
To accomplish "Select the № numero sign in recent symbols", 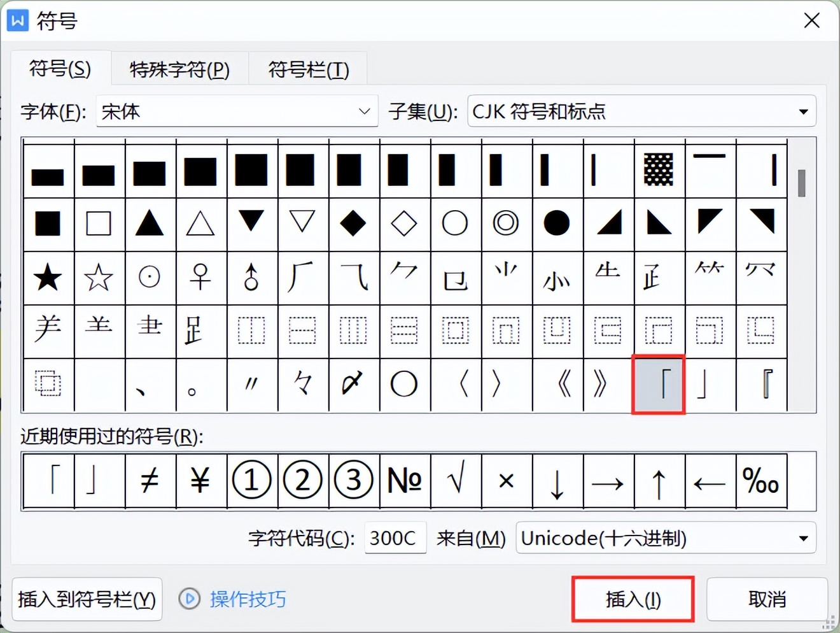I will [404, 481].
